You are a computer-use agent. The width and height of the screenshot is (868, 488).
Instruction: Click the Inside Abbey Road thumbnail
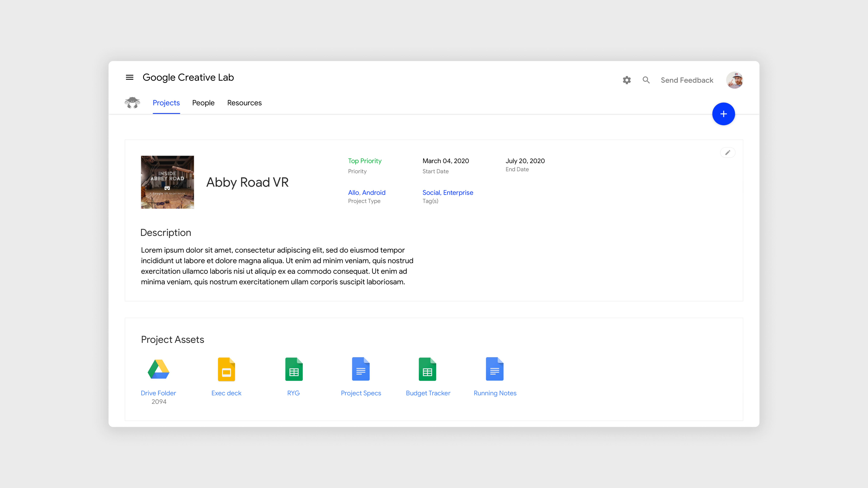167,182
